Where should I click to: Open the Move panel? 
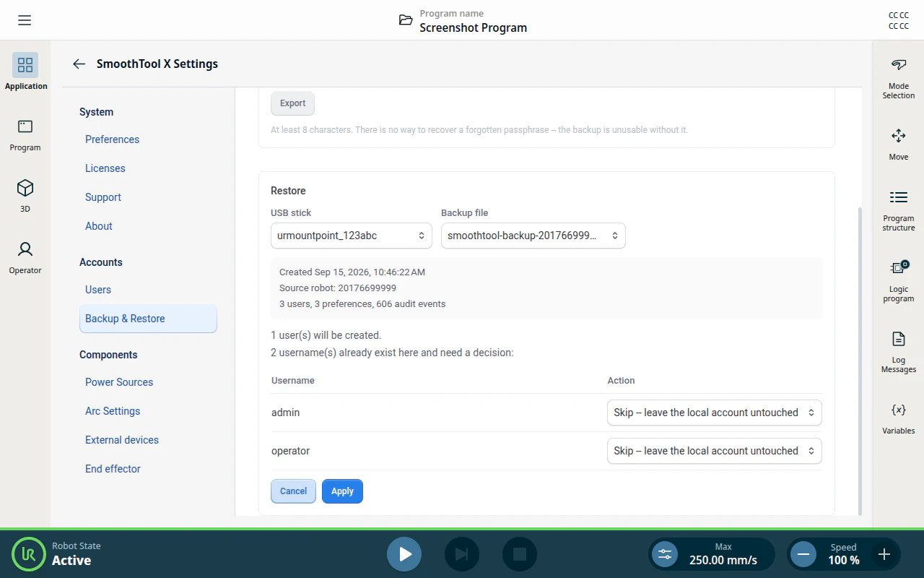click(899, 144)
